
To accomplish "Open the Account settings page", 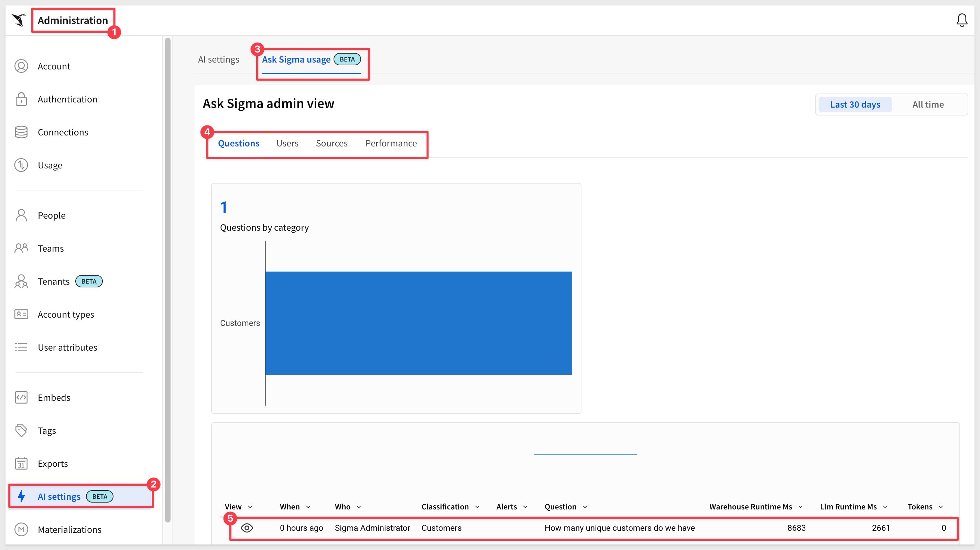I will (x=54, y=66).
